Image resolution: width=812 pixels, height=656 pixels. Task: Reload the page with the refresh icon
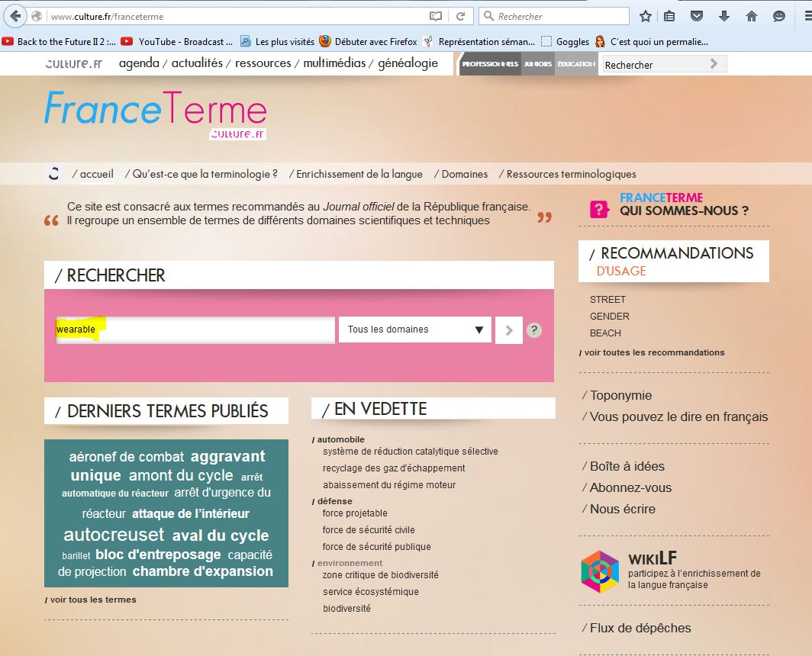click(460, 16)
